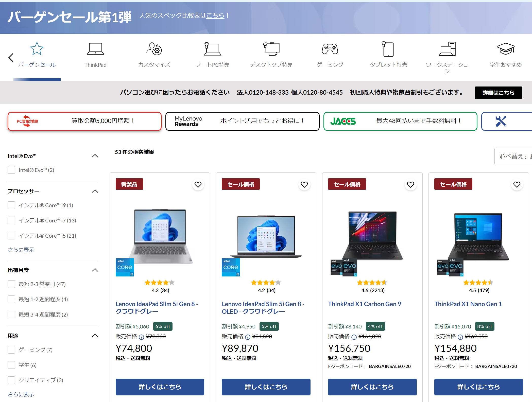
Task: Click 詳しくはこちら for ¥89,870 IdeaPad OLED
Action: pyautogui.click(x=266, y=387)
